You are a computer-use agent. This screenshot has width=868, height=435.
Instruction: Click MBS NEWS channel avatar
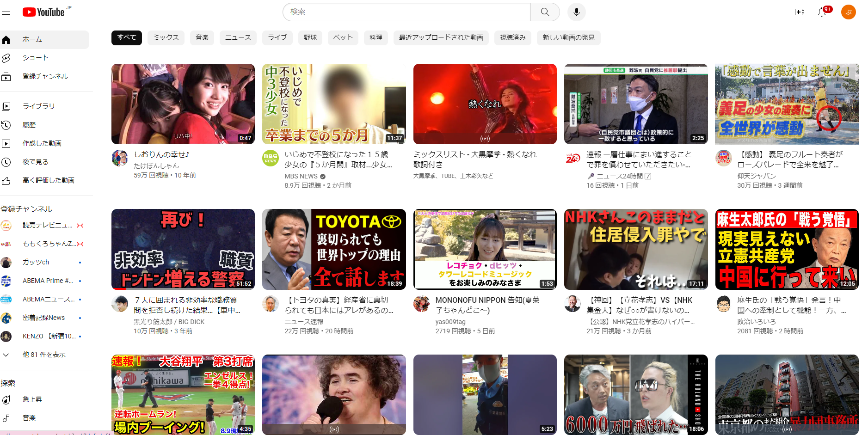(271, 158)
